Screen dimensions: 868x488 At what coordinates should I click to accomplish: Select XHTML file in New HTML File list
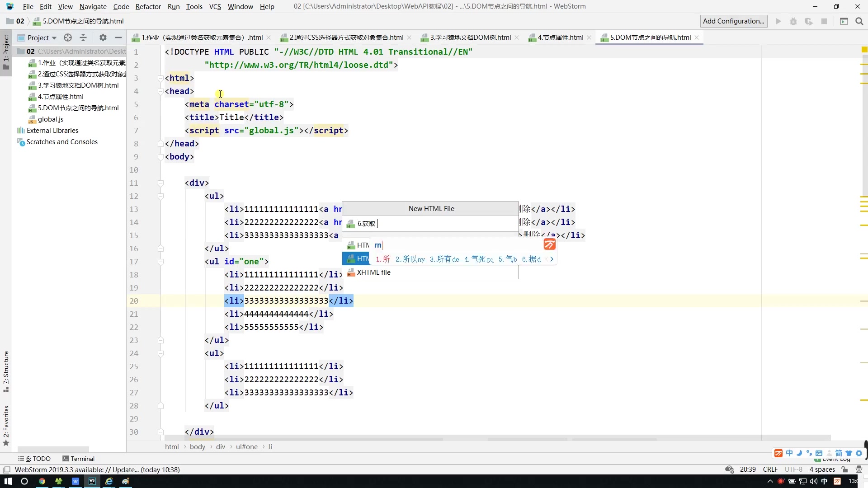coord(373,272)
